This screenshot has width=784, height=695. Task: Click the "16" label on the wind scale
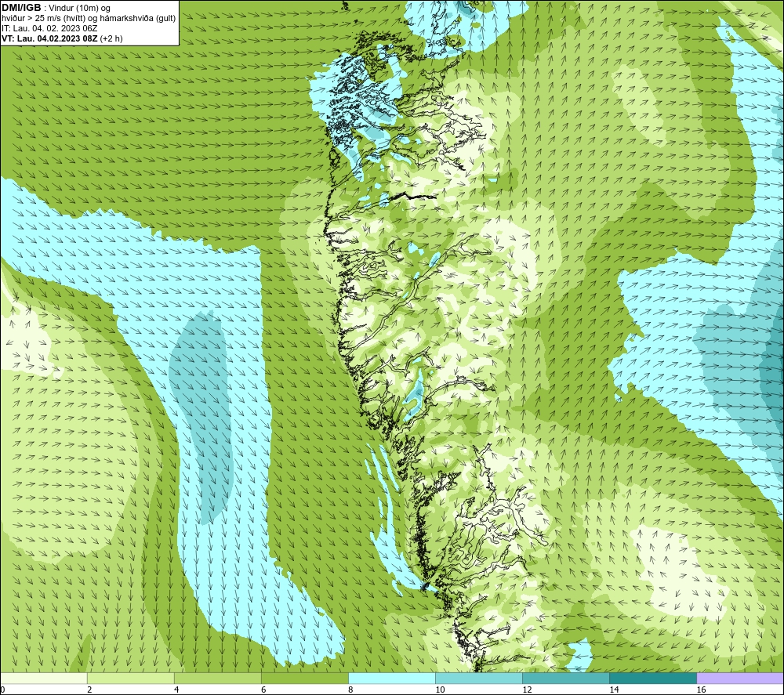[x=700, y=690]
